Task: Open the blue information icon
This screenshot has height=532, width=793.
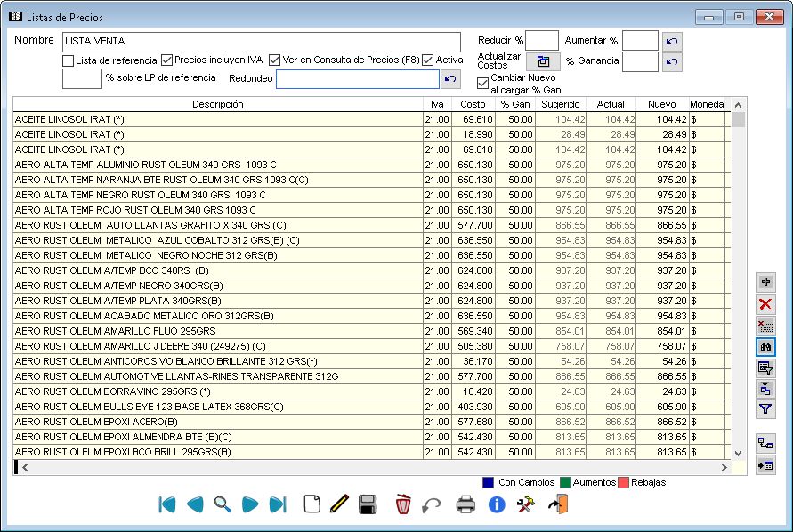Action: [x=497, y=504]
